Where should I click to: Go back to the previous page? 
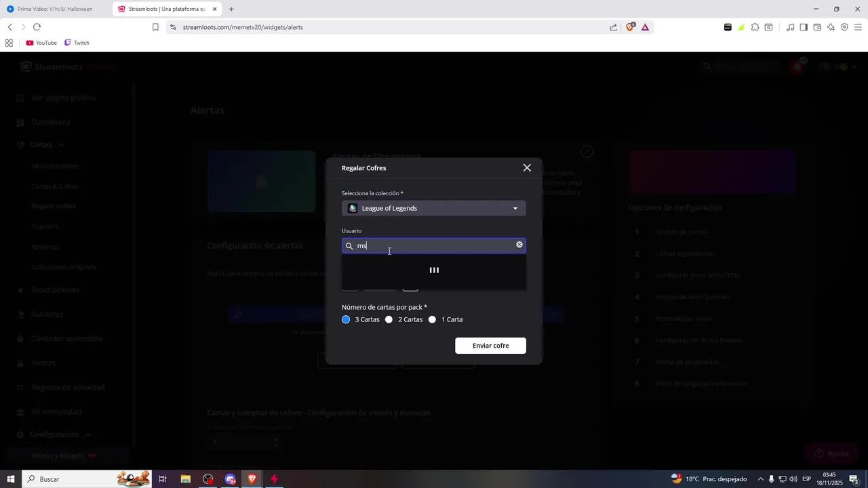[x=9, y=27]
